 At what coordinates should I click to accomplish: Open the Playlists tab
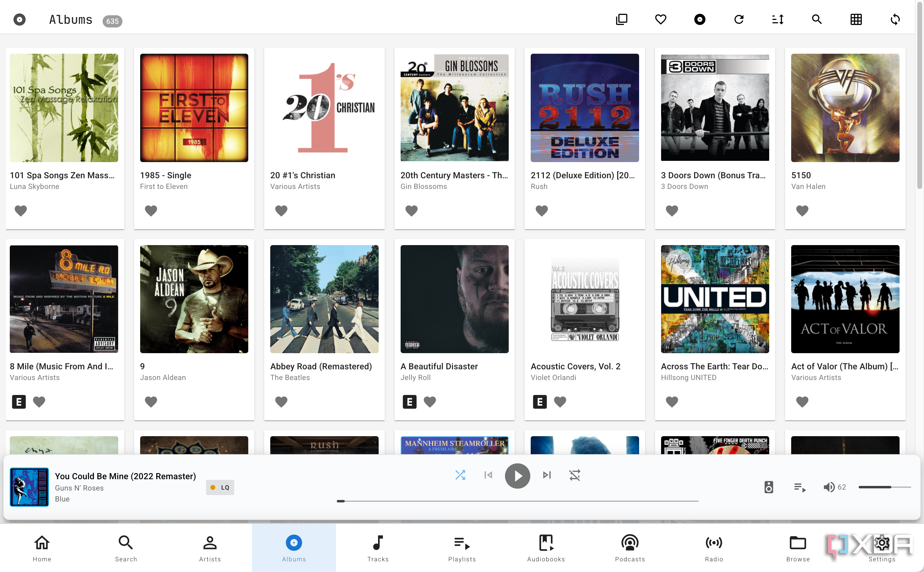pos(462,548)
